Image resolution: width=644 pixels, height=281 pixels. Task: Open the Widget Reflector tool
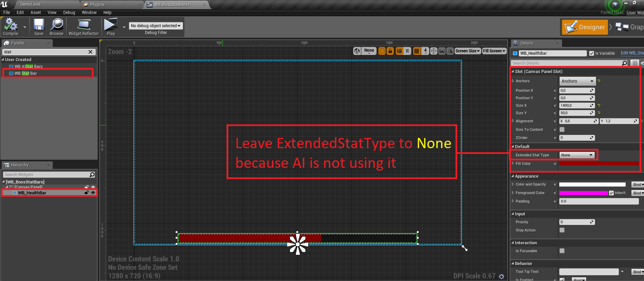click(83, 27)
